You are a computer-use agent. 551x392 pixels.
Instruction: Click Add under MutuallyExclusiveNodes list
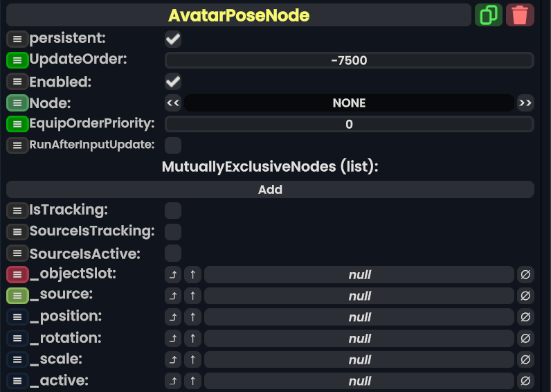tap(270, 189)
